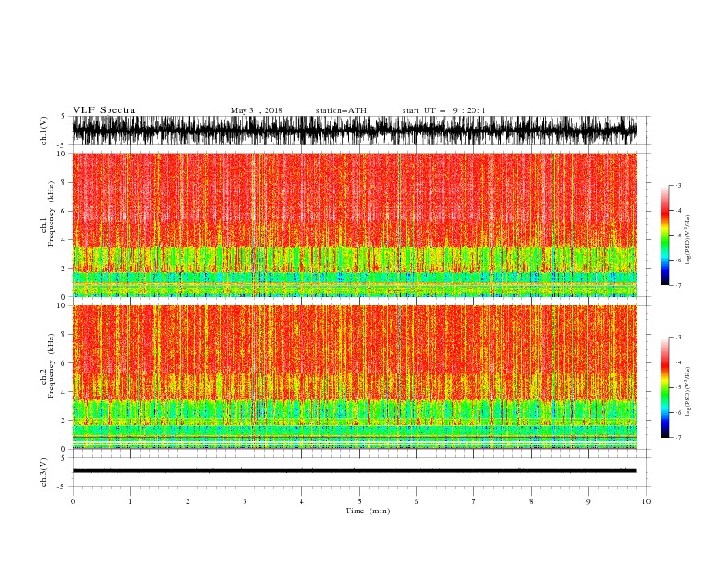Click the "ch.1(V)" axis label
Screen dimensions: 728x563
[x=44, y=131]
